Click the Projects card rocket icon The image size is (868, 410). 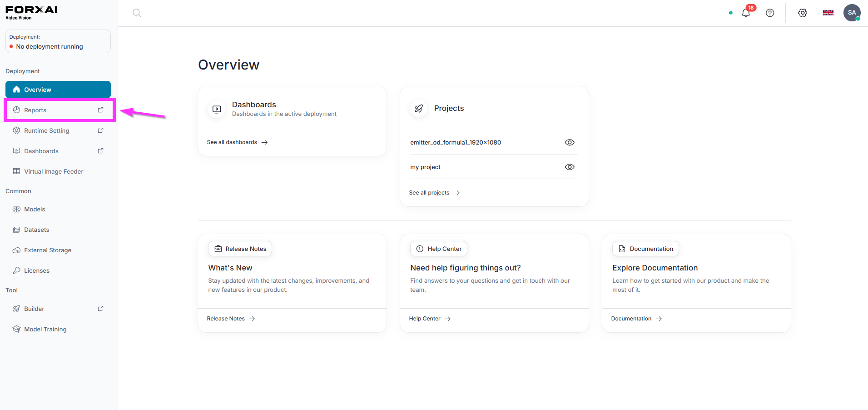[x=419, y=108]
